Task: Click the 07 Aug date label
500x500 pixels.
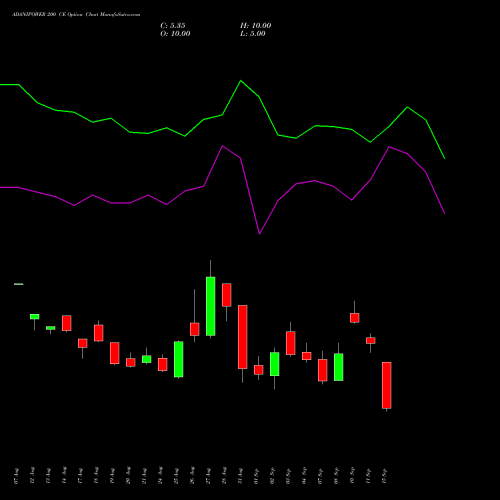Action: point(16,476)
